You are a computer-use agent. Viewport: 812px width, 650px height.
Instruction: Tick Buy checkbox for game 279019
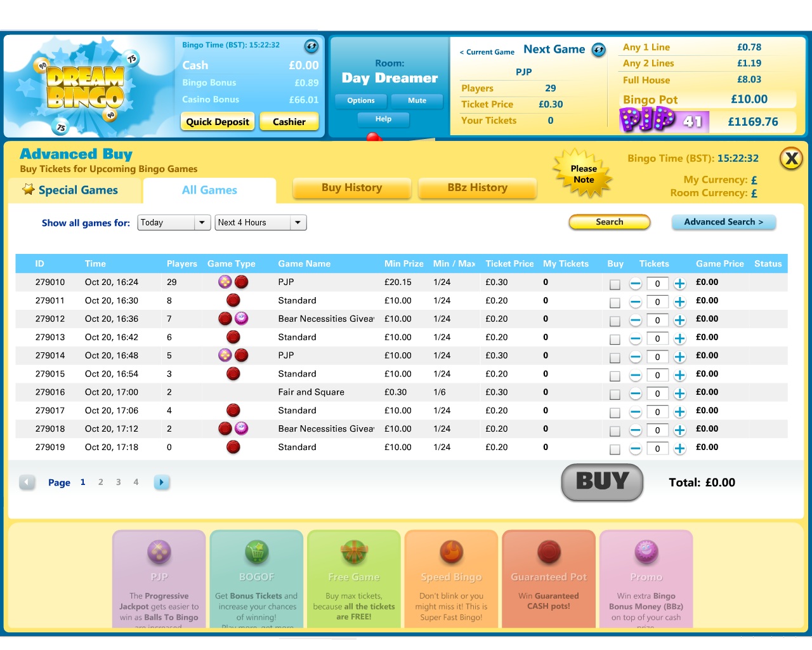(x=615, y=450)
